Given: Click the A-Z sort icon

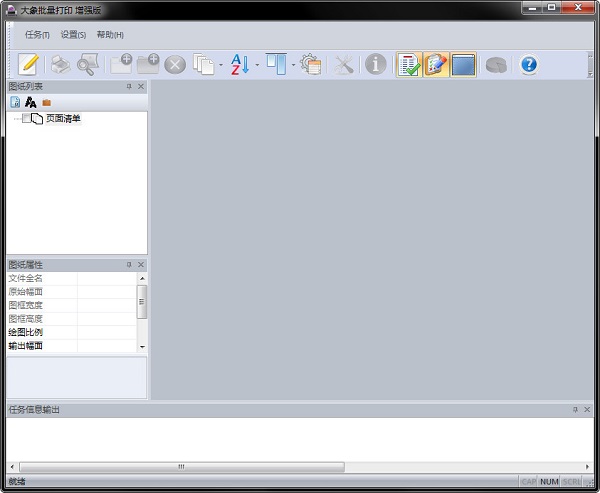Looking at the screenshot, I should [x=240, y=65].
